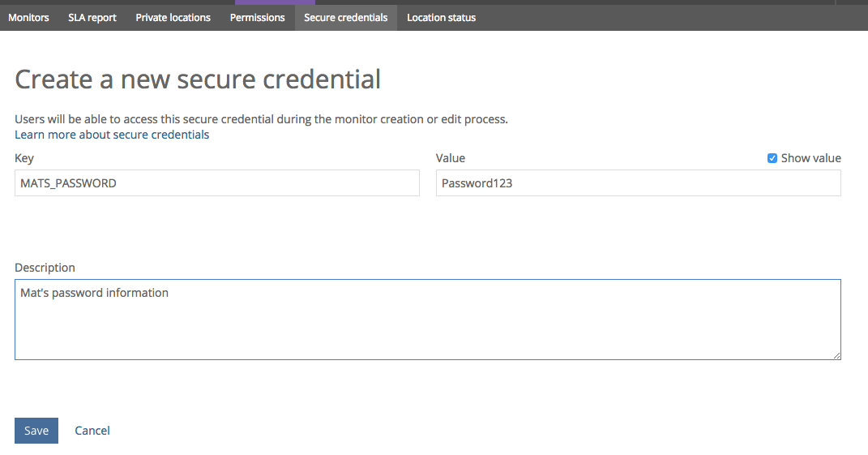868x455 pixels.
Task: Select the Secure credentials tab
Action: click(x=345, y=18)
